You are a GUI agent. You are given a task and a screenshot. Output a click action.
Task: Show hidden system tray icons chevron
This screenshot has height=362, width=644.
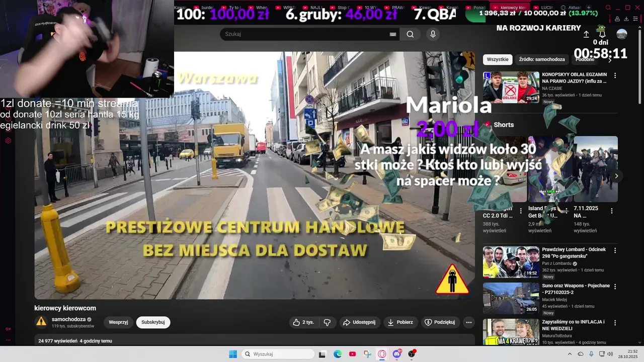(x=570, y=354)
